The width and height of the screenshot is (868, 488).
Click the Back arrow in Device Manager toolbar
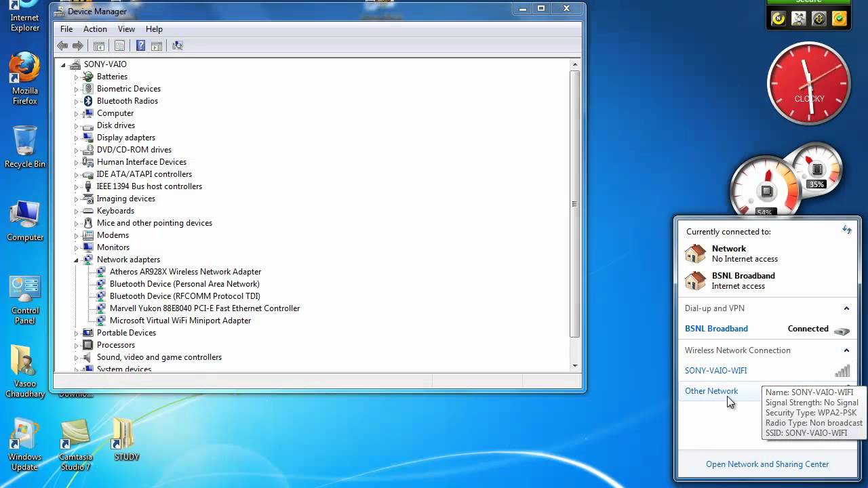62,46
